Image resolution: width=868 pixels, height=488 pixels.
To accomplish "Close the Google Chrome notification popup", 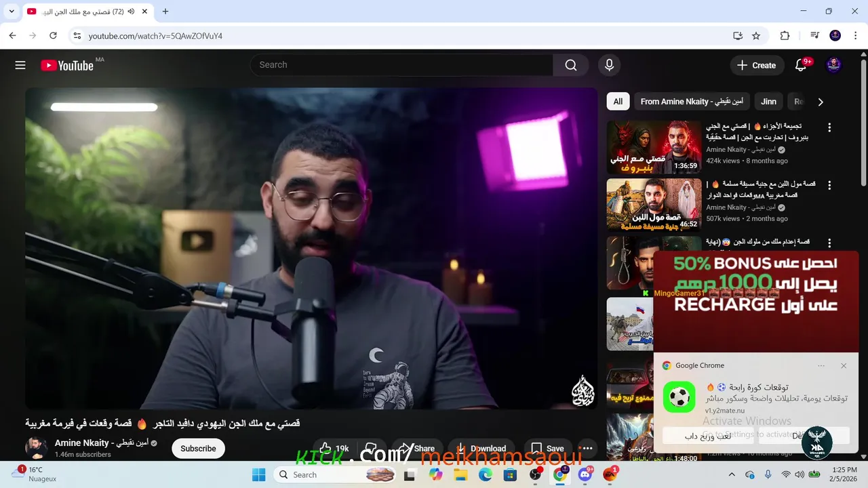I will pos(844,365).
